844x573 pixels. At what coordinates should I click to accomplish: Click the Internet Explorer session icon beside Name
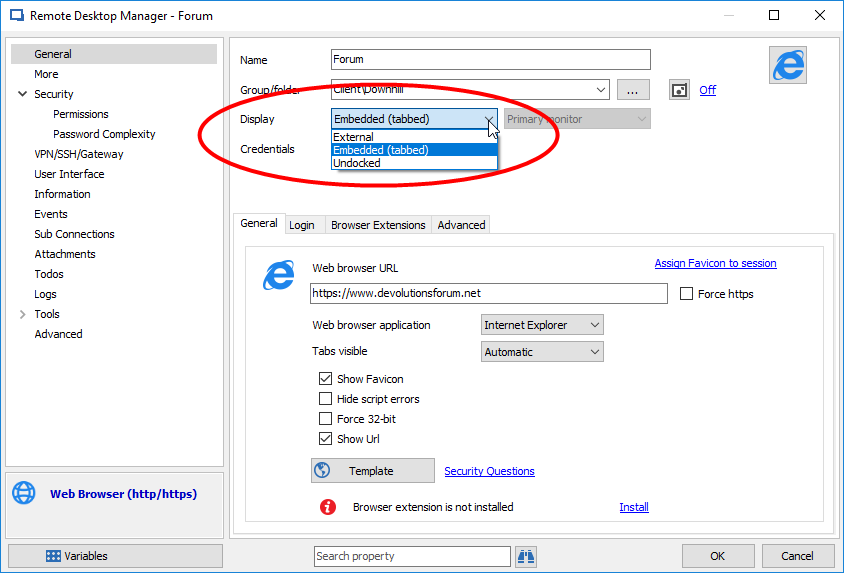(x=787, y=65)
